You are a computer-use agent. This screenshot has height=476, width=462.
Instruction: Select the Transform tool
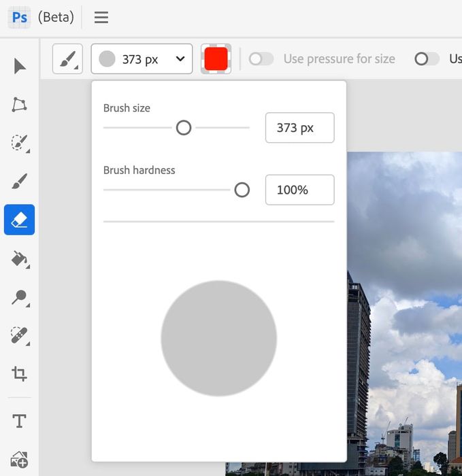coord(20,104)
